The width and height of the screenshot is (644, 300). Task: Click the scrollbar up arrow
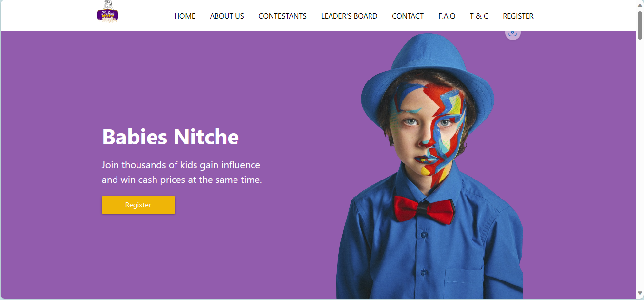(x=640, y=4)
